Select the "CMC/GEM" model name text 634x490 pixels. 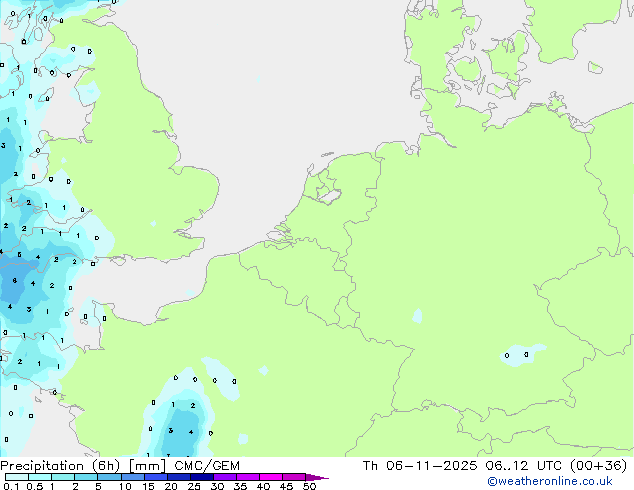point(207,466)
